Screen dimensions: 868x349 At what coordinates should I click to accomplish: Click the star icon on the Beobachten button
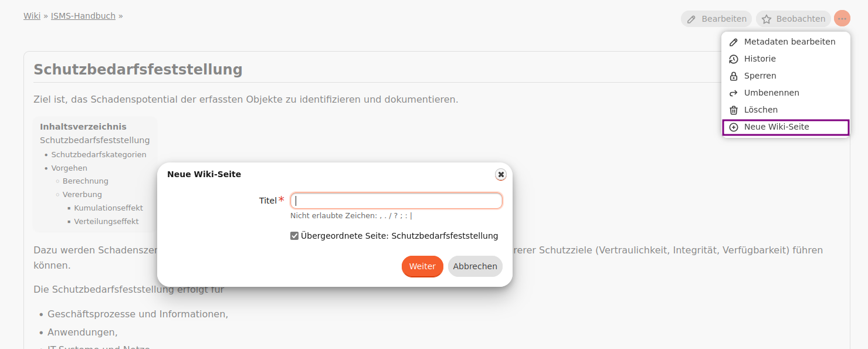coord(767,18)
